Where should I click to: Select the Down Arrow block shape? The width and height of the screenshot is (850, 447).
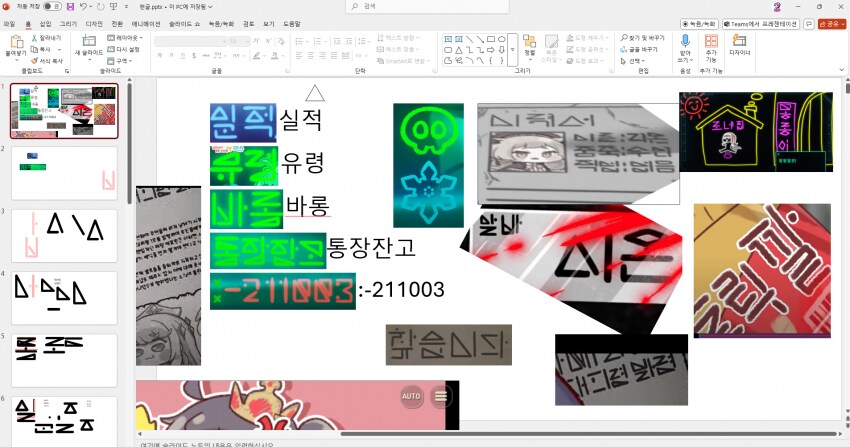(501, 50)
